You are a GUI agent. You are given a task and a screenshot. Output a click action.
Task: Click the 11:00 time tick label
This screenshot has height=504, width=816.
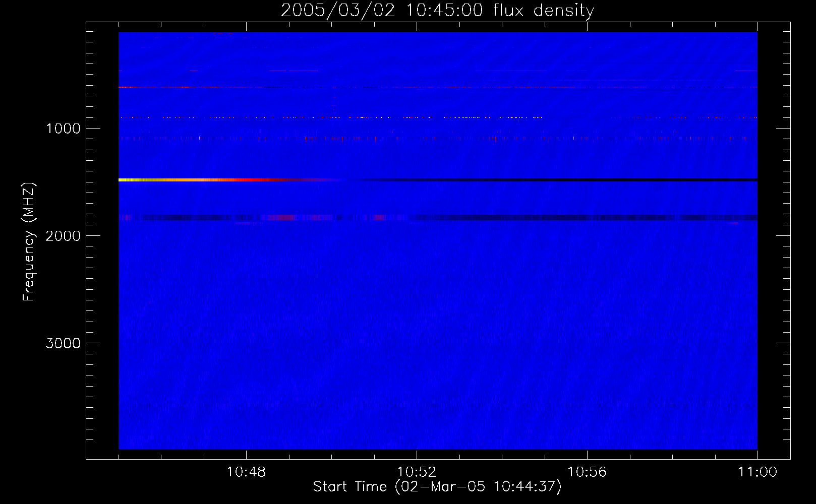pyautogui.click(x=757, y=472)
